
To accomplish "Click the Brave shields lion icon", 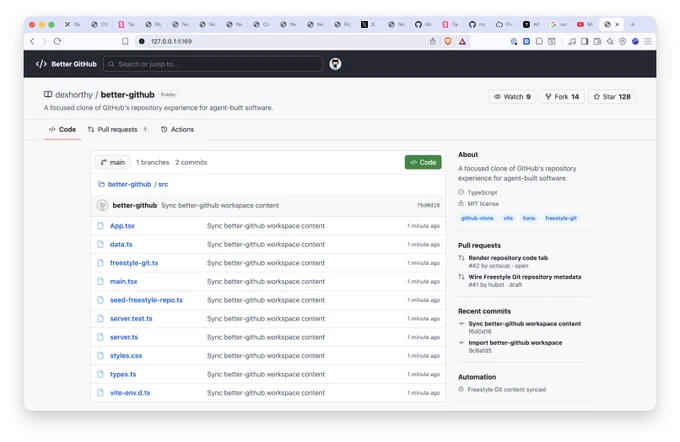I will (448, 41).
